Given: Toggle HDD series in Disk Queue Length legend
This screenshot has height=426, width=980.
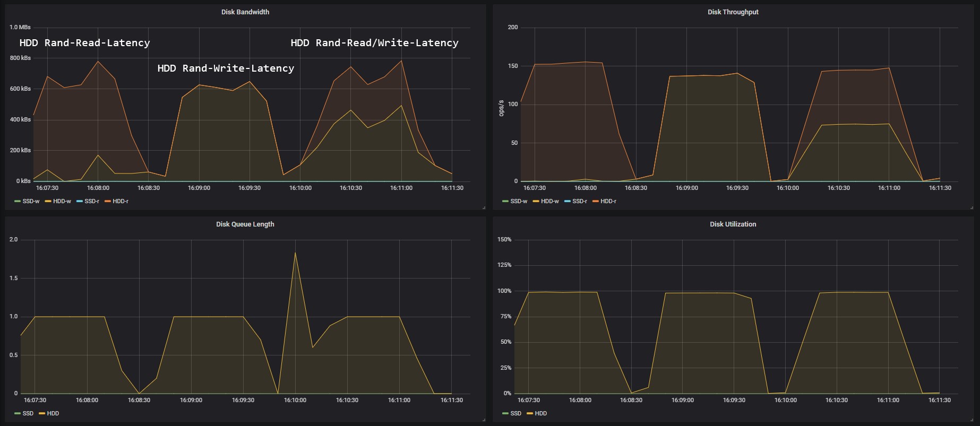Looking at the screenshot, I should (x=49, y=414).
